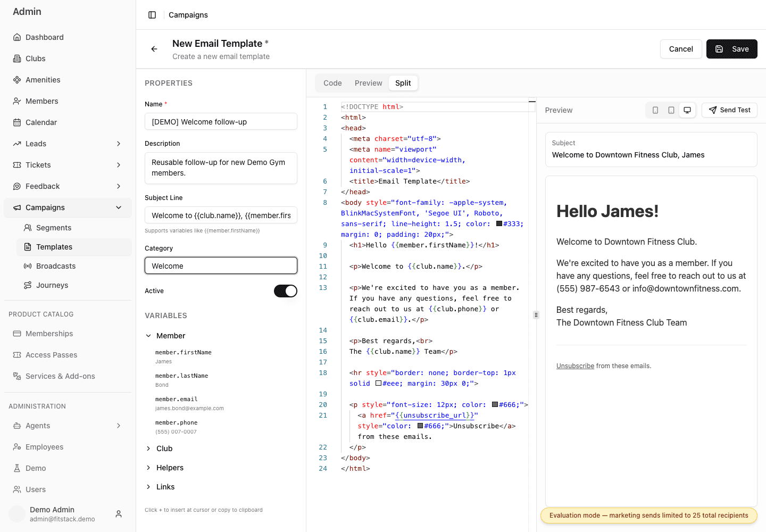
Task: Click the Cancel button
Action: pyautogui.click(x=681, y=49)
